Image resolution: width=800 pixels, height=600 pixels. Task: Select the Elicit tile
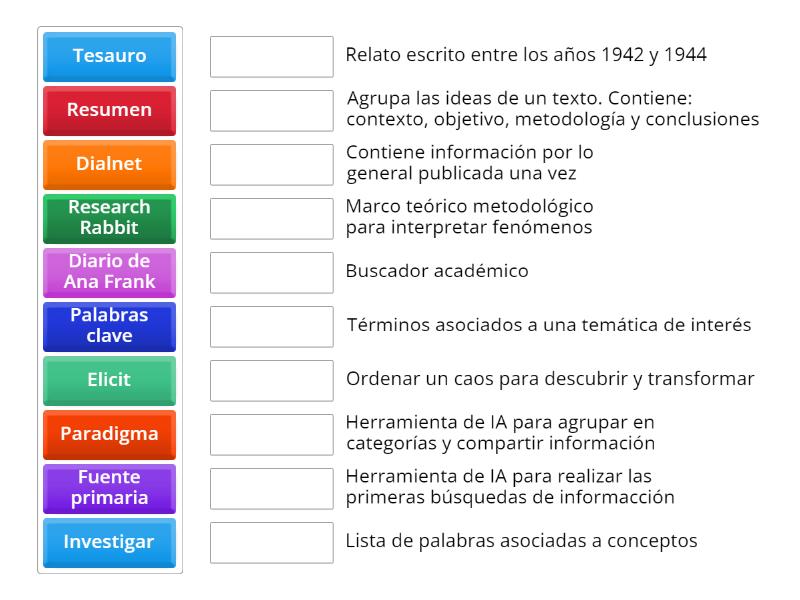108,380
